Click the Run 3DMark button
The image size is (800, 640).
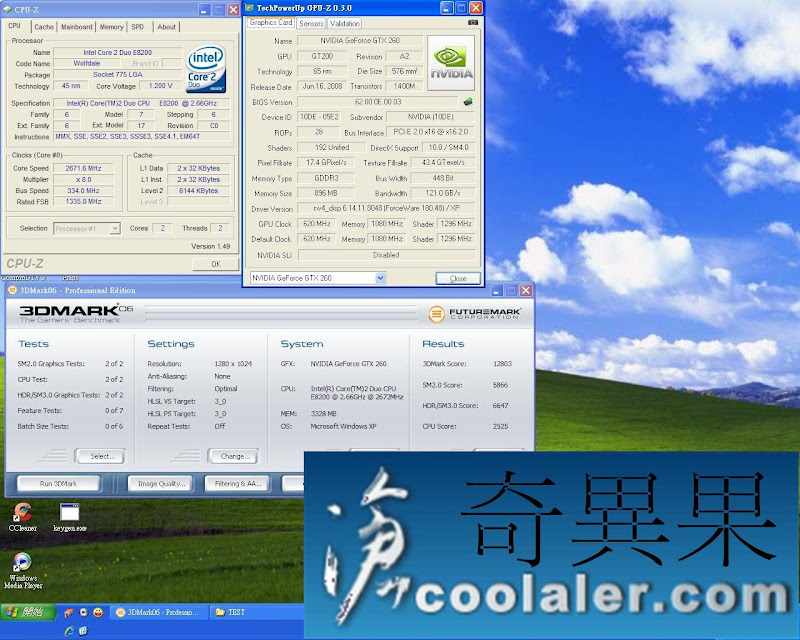point(59,483)
